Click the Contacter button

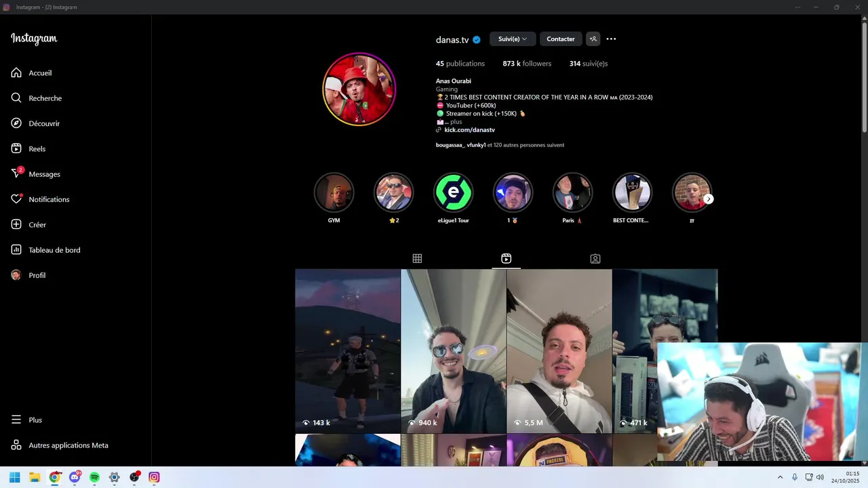(x=561, y=39)
